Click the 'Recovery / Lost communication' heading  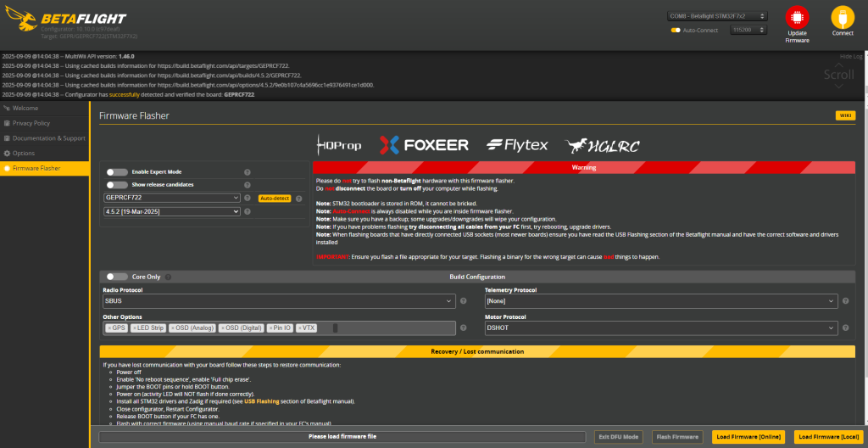(x=477, y=351)
